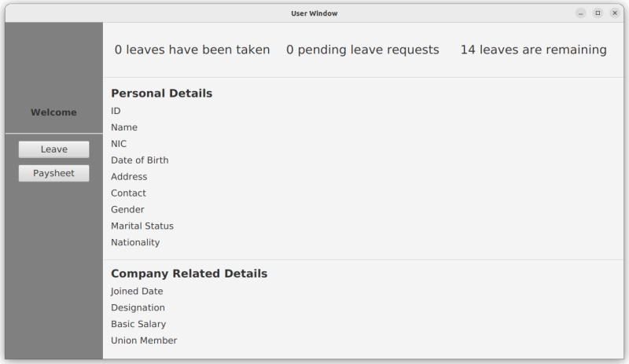Screen dimensions: 629x364
Task: Click the Joined Date label
Action: pos(137,291)
